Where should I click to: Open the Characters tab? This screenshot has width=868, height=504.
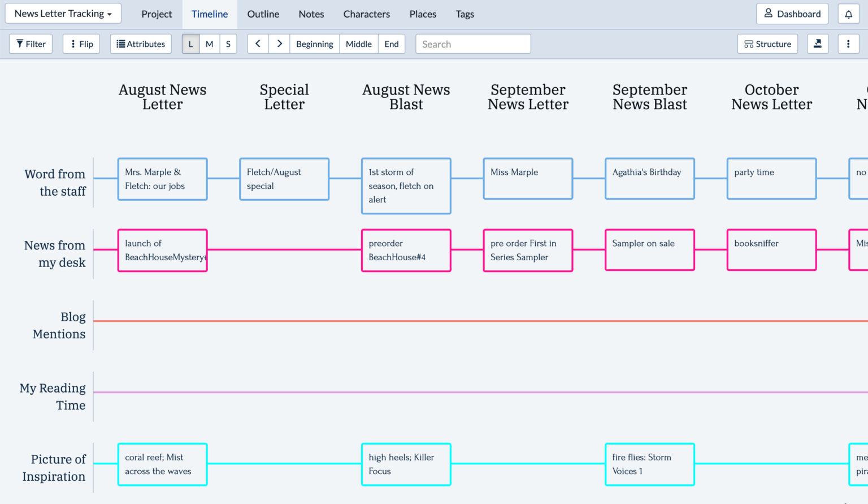pos(366,14)
